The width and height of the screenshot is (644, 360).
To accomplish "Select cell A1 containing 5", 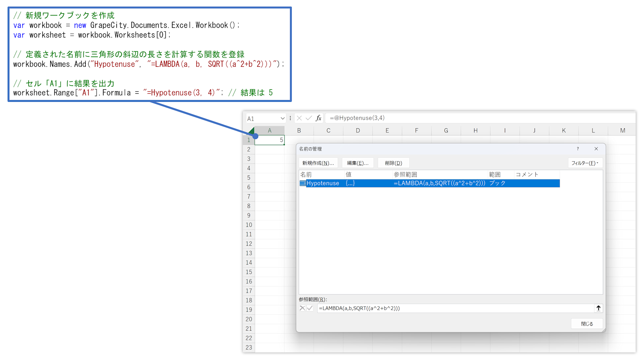I will tap(270, 140).
